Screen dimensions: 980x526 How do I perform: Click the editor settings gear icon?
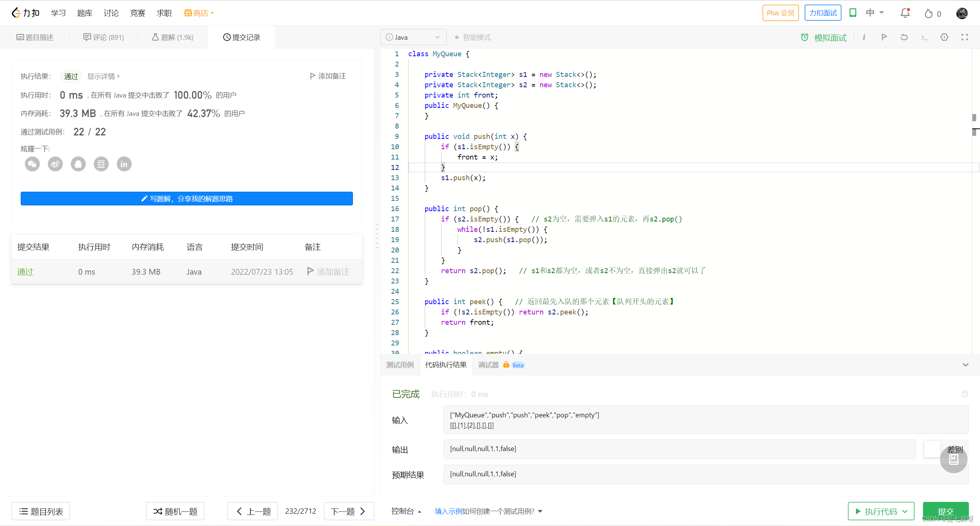click(x=944, y=37)
